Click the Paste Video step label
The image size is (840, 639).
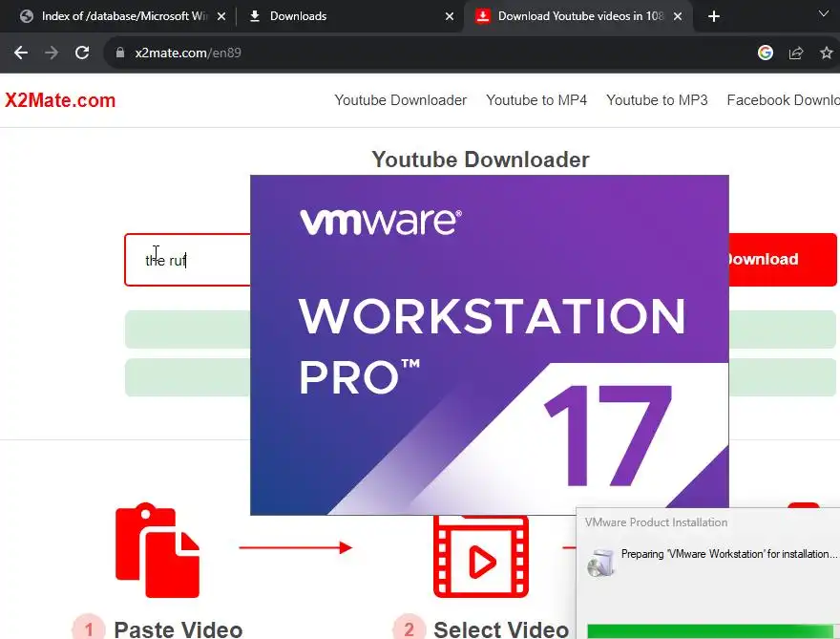tap(178, 629)
